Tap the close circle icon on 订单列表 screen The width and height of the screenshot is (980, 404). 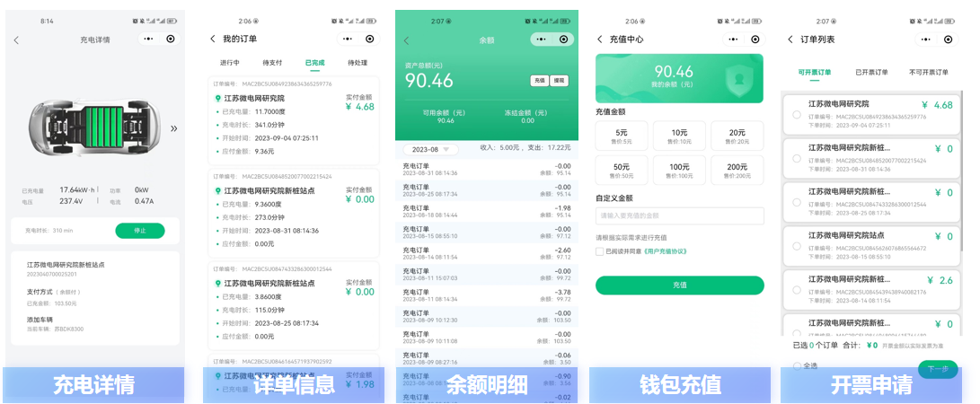tap(949, 39)
